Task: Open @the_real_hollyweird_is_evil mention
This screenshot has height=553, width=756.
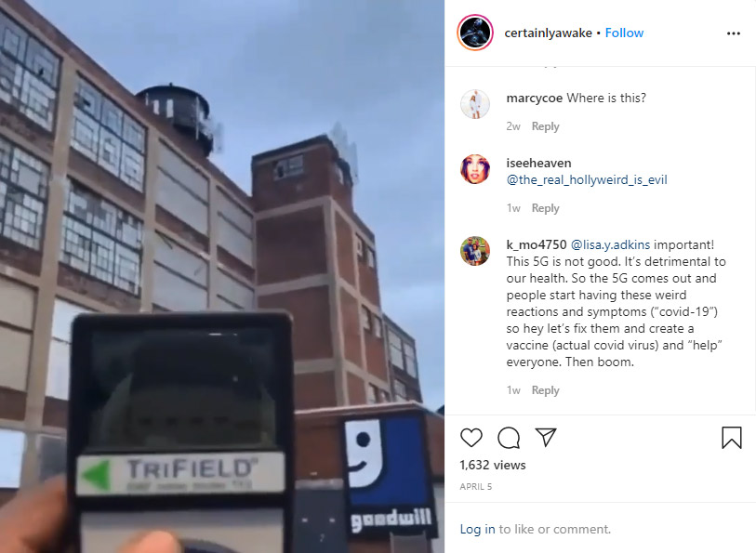Action: coord(587,179)
